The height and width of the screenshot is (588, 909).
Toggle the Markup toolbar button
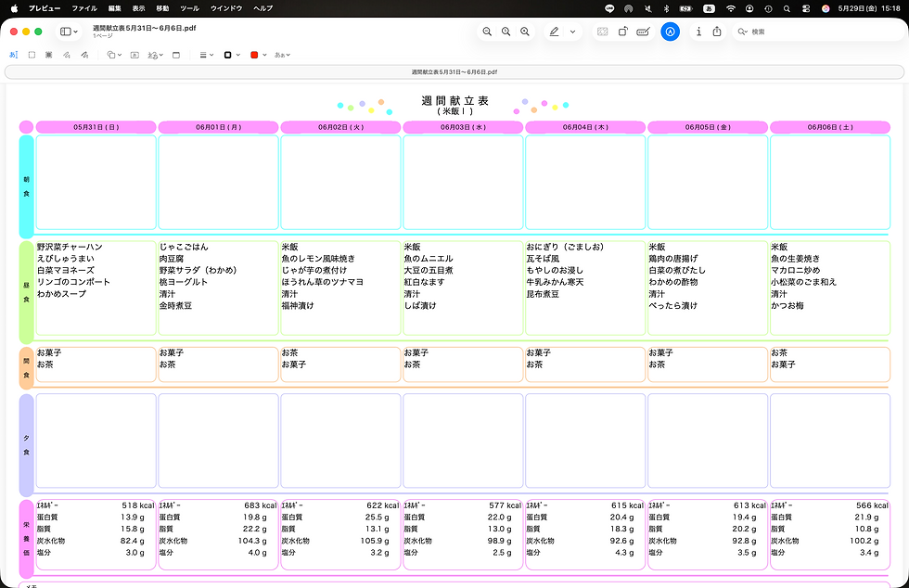tap(670, 32)
